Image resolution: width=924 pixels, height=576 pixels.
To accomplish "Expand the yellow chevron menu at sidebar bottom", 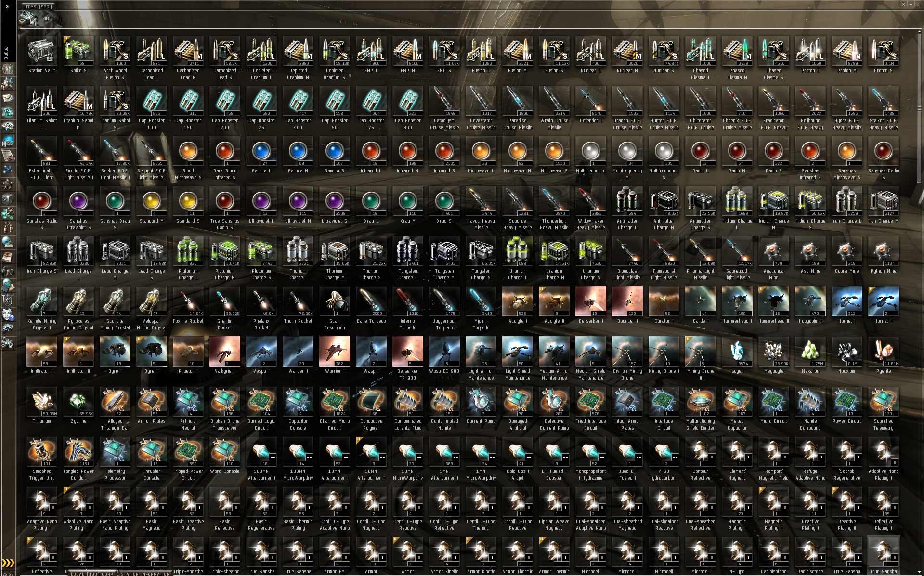I will (x=8, y=563).
